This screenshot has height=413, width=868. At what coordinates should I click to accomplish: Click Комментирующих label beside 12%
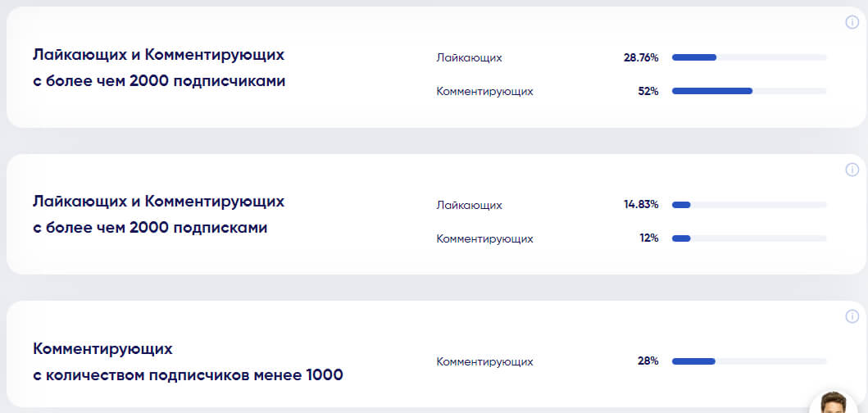pos(484,238)
